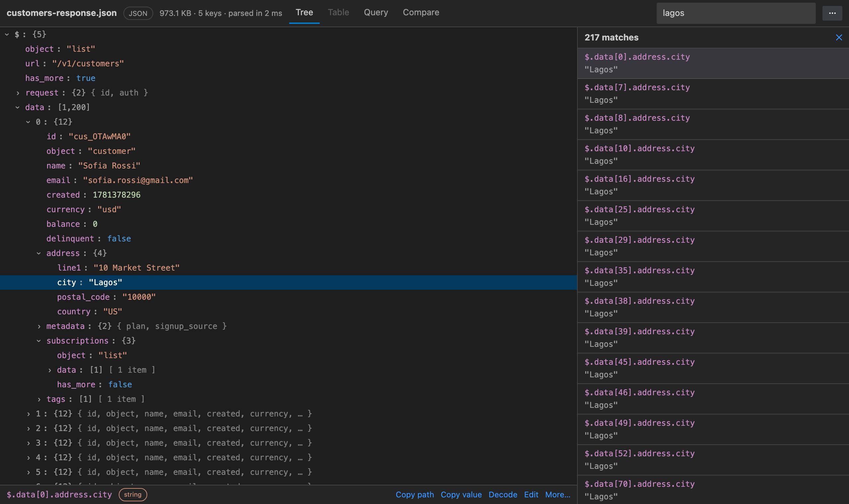Switch to the Tree tab

(x=304, y=13)
